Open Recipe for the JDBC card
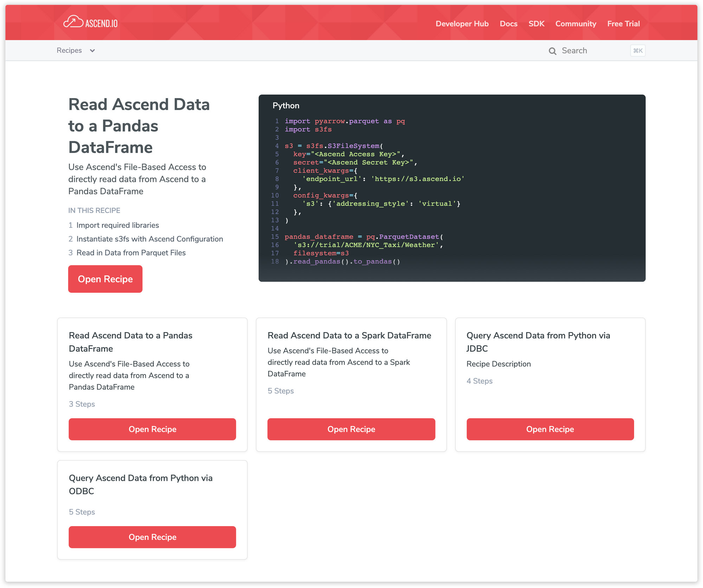This screenshot has width=703, height=588. (x=550, y=429)
